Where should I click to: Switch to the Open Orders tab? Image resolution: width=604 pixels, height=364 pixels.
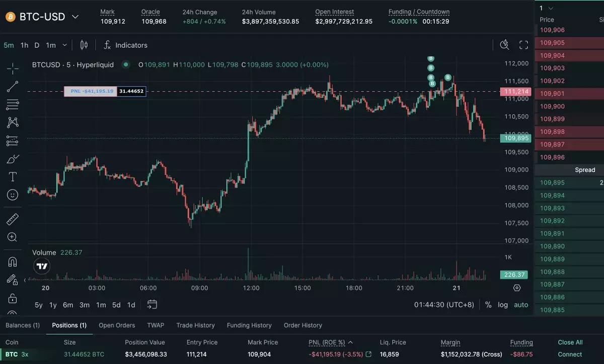[x=117, y=325]
